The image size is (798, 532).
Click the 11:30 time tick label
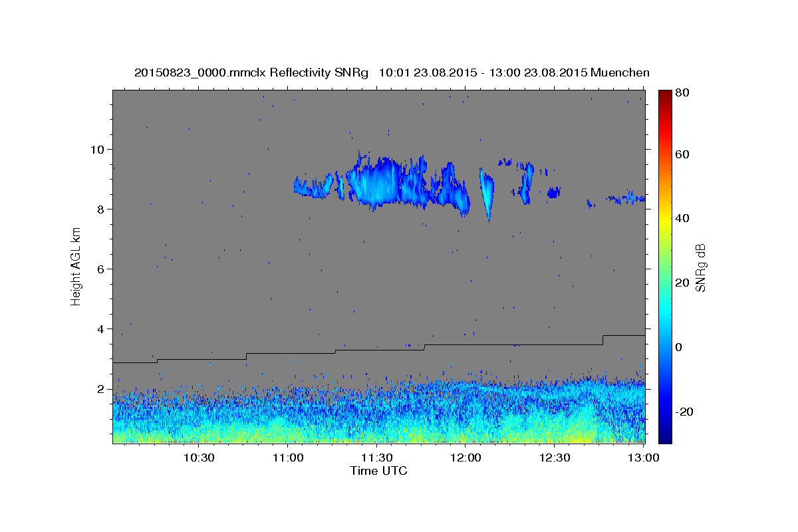click(376, 458)
